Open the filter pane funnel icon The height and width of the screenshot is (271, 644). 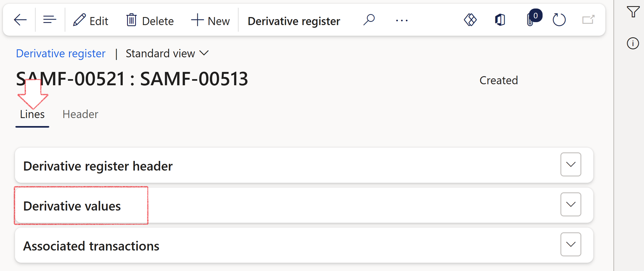click(x=633, y=12)
